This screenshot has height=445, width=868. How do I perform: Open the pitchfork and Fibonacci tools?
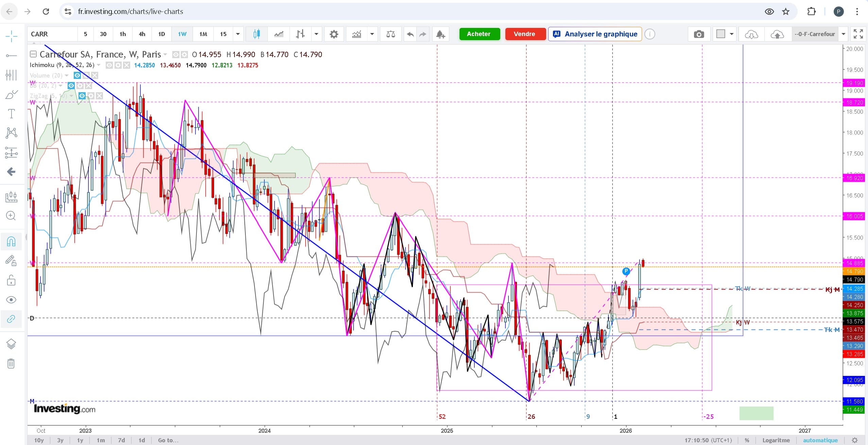click(x=11, y=75)
